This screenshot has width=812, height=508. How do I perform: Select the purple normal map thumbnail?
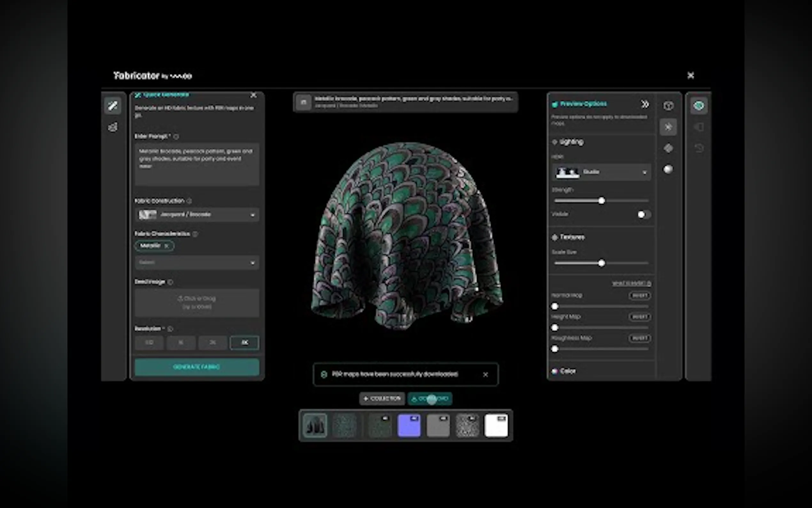tap(409, 425)
